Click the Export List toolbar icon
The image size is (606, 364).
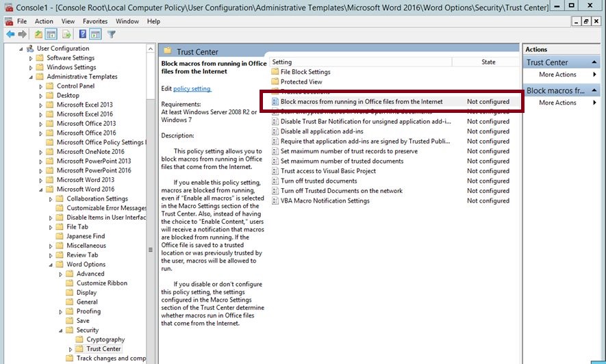(x=66, y=34)
